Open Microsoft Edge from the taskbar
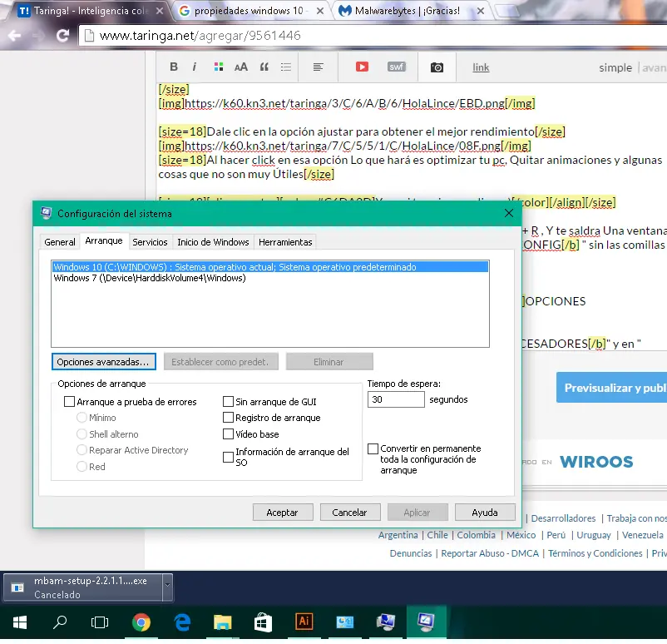667x644 pixels. click(x=182, y=622)
